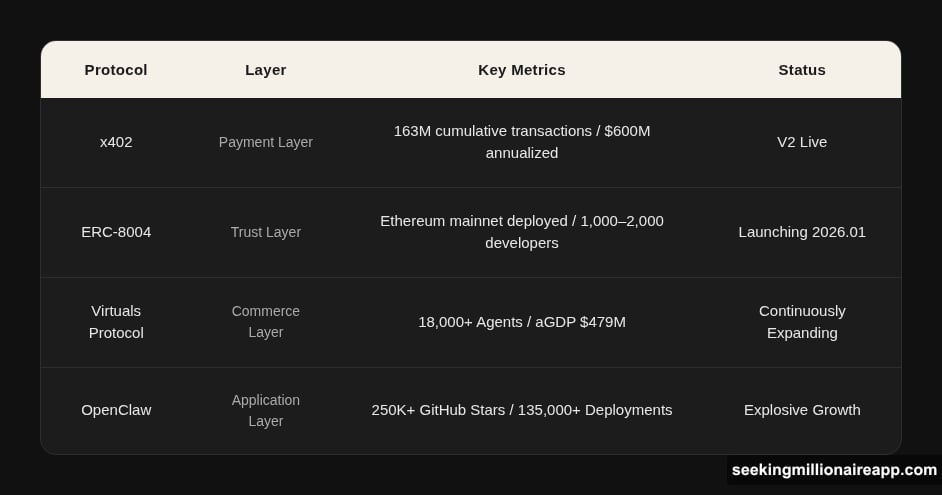Click the Layer column header

point(266,70)
